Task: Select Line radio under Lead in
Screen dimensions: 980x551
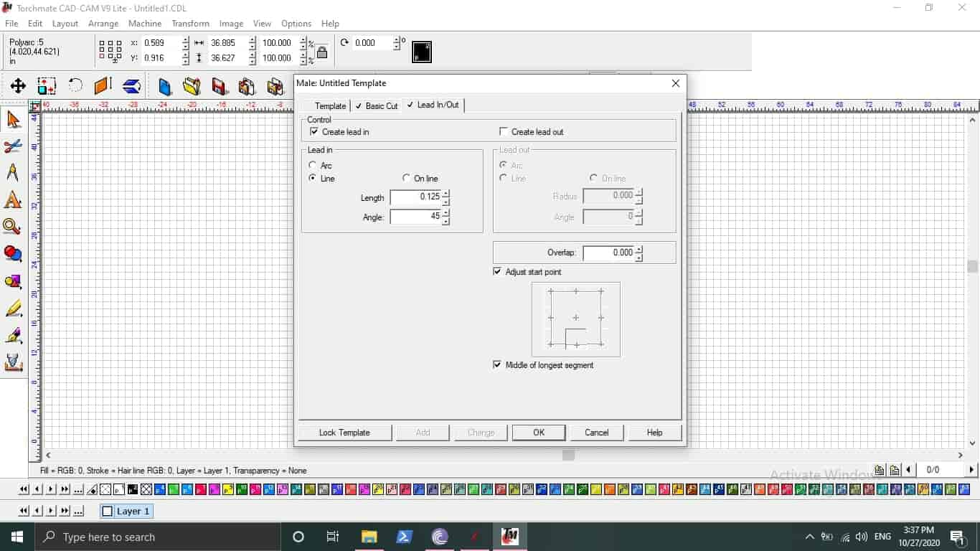Action: point(313,178)
